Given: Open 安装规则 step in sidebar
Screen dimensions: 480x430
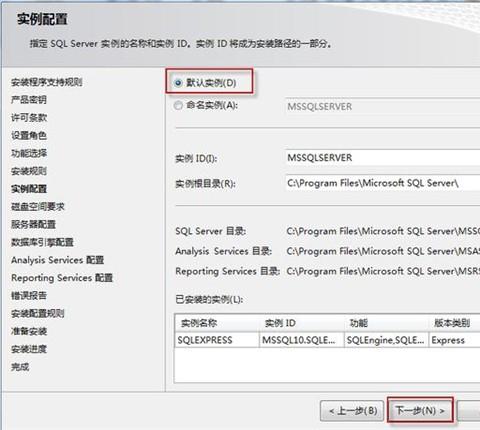Looking at the screenshot, I should coord(29,171).
